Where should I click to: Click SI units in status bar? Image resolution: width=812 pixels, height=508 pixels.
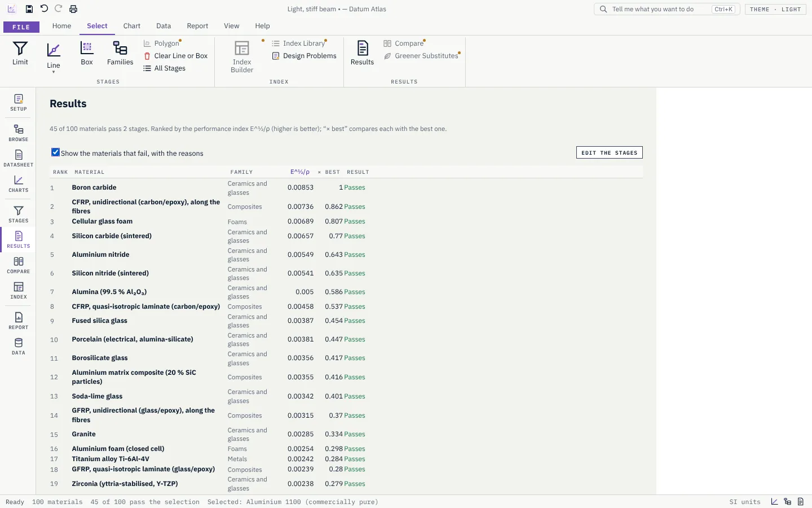745,502
